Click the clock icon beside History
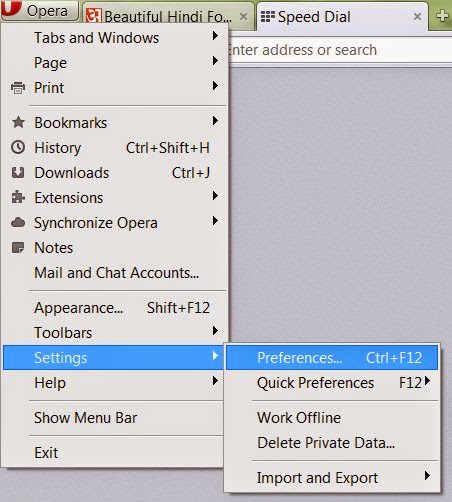Viewport: 452px width, 502px height. 18,147
